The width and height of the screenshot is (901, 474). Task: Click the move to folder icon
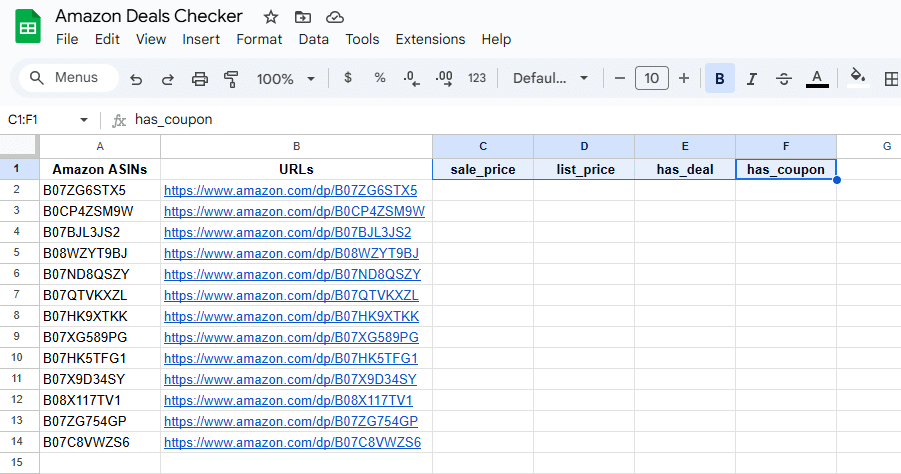point(303,17)
